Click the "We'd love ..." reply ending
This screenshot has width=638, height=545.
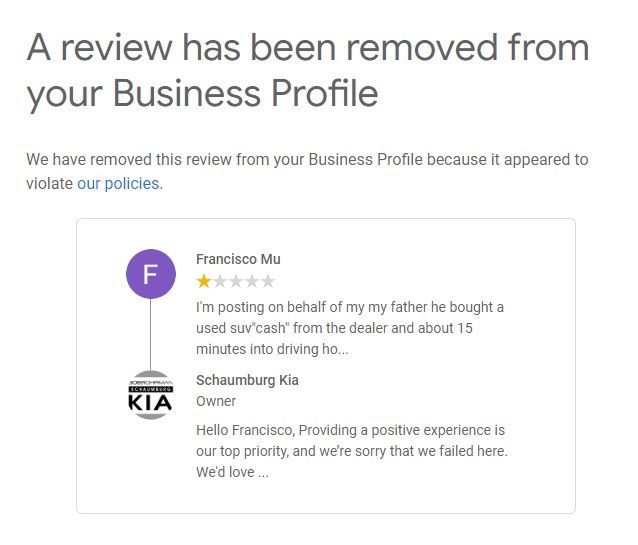pyautogui.click(x=232, y=472)
